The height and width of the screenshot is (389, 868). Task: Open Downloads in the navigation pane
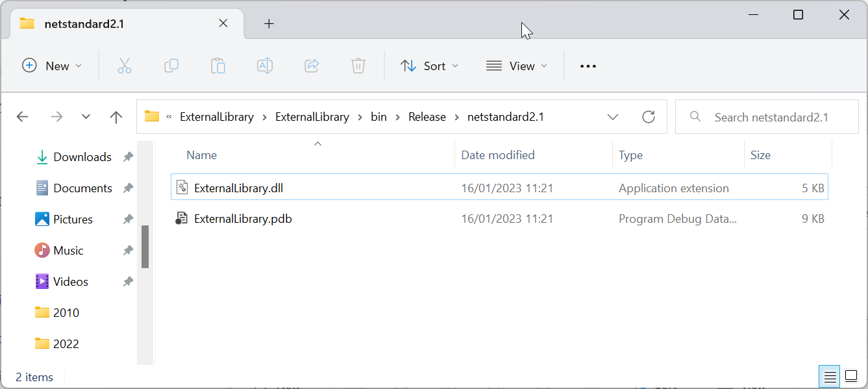(82, 157)
